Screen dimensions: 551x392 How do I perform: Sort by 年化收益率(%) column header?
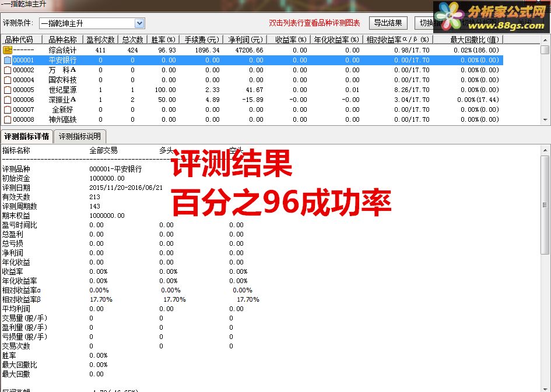click(336, 40)
